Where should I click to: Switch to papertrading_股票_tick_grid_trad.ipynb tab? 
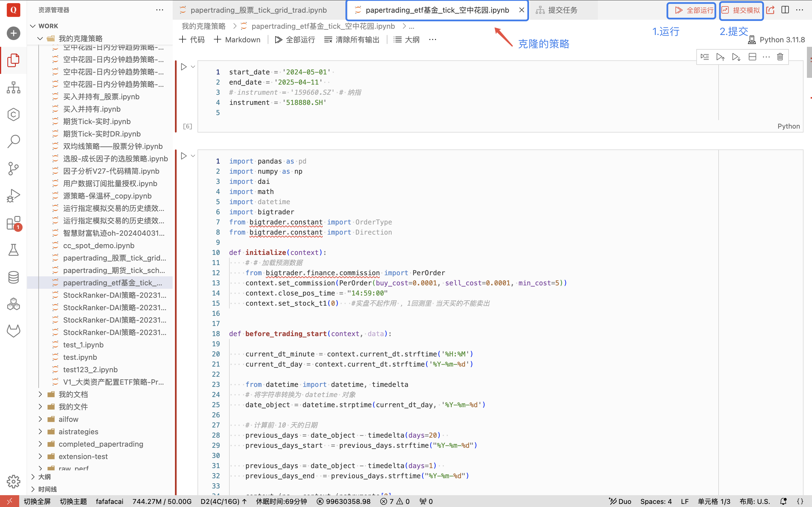[258, 10]
